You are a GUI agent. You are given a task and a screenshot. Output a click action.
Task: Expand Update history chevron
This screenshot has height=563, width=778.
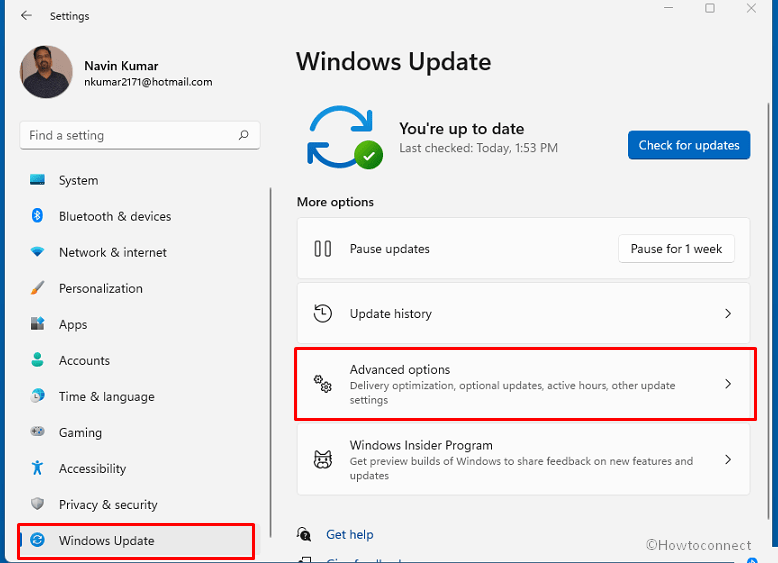728,313
